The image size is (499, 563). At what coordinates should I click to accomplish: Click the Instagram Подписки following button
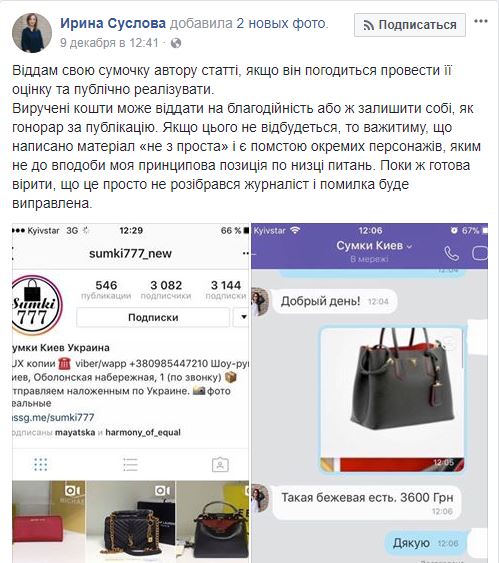(x=153, y=318)
